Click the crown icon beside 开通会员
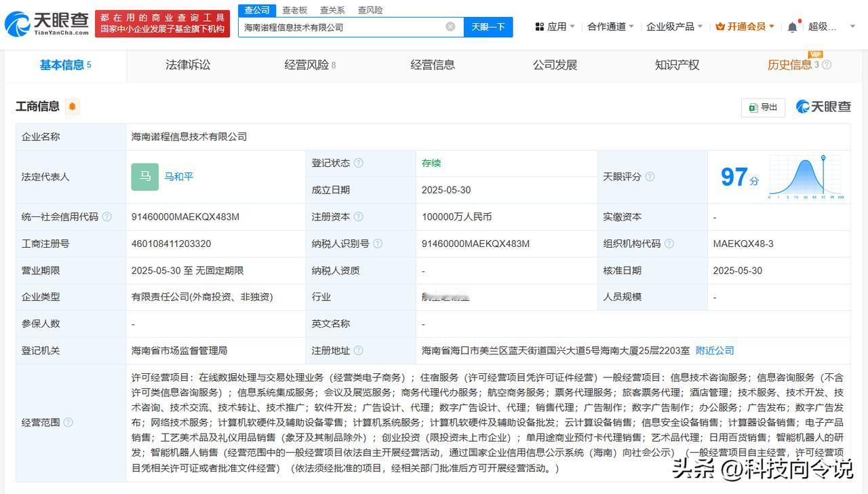Screen dimensions: 868x494 [720, 26]
